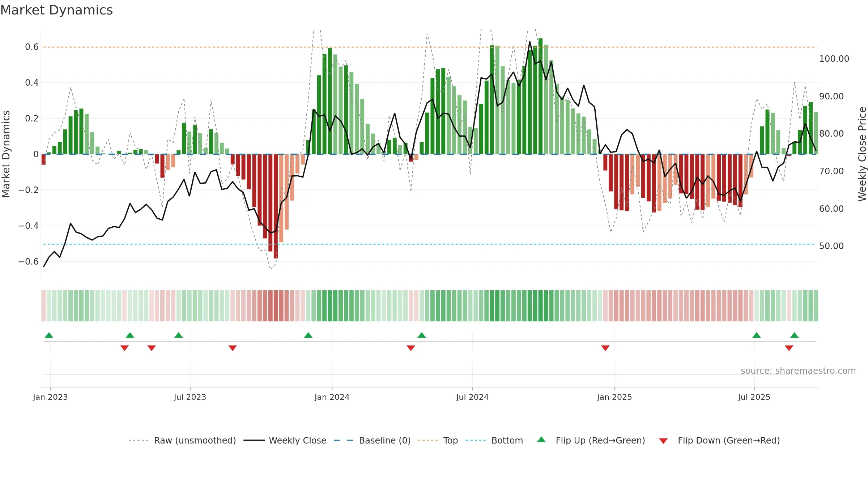Screen dimensions: 868x488
Task: Click the Jan 2023 x-axis label
Action: click(50, 397)
